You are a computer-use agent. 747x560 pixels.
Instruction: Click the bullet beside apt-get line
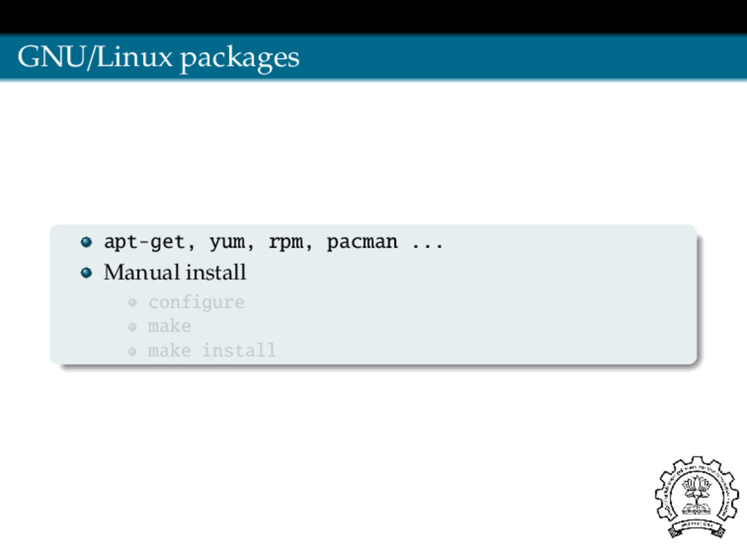point(86,242)
